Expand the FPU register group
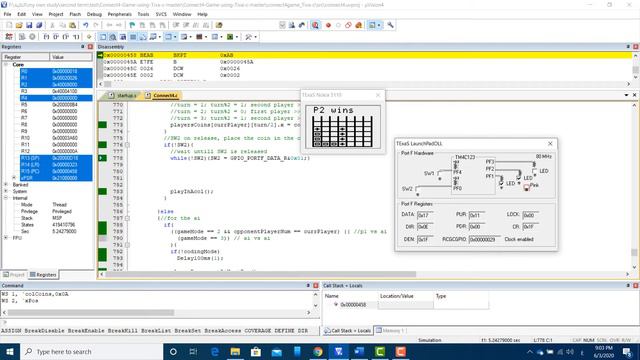The height and width of the screenshot is (360, 640). (6, 238)
